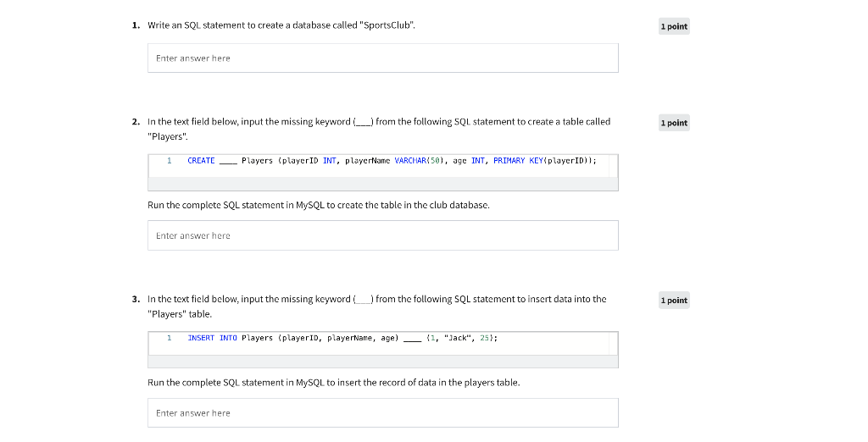Viewport: 868px width, 442px height.
Task: Click the "Jack" string value in the INSERT statement
Action: point(459,338)
